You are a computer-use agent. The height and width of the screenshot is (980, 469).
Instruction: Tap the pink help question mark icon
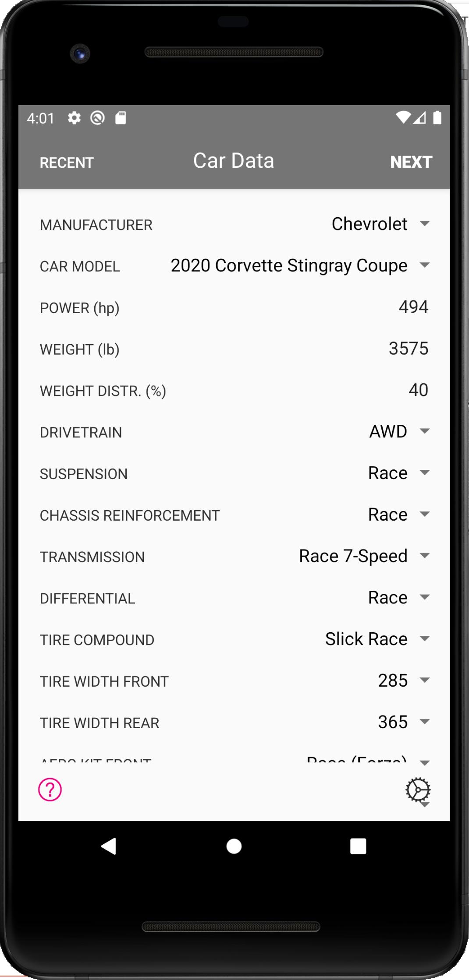(50, 789)
